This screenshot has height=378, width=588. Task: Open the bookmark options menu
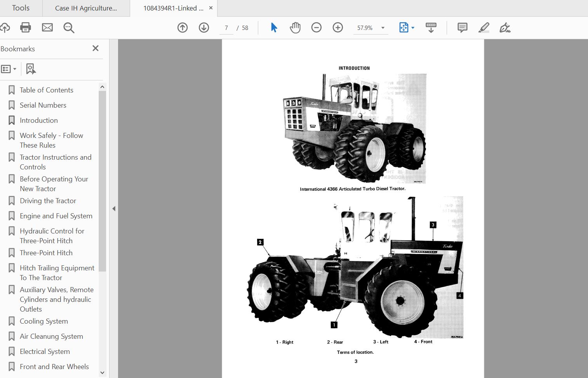(x=9, y=69)
